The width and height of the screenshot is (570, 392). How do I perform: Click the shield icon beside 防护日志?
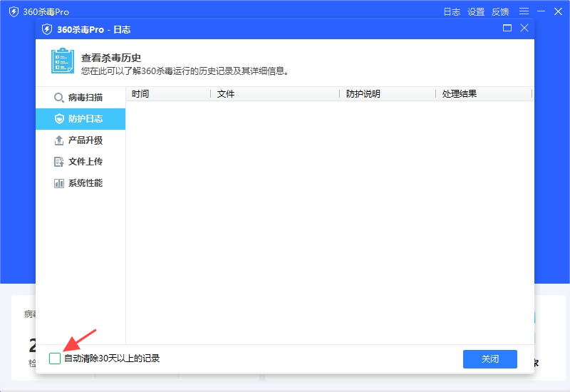(x=59, y=119)
